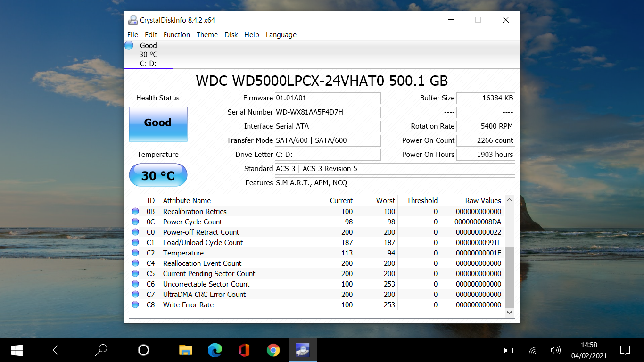The width and height of the screenshot is (644, 362).
Task: Click the Threshold column header
Action: click(x=419, y=201)
